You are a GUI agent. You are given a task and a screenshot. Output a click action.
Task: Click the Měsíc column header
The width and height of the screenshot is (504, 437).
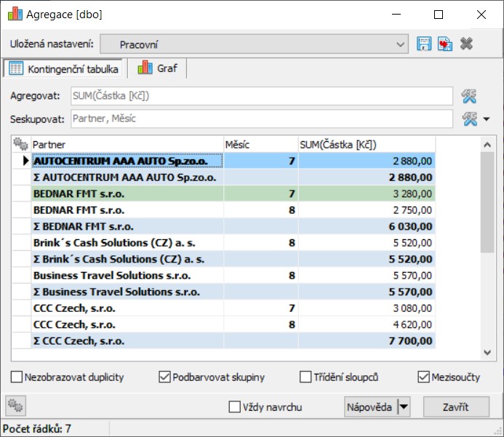(x=260, y=144)
